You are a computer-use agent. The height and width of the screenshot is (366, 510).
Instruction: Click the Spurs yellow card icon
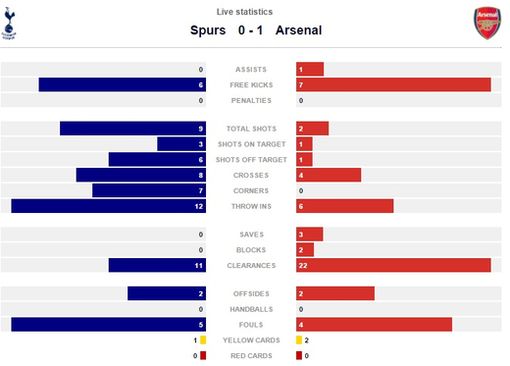[203, 340]
